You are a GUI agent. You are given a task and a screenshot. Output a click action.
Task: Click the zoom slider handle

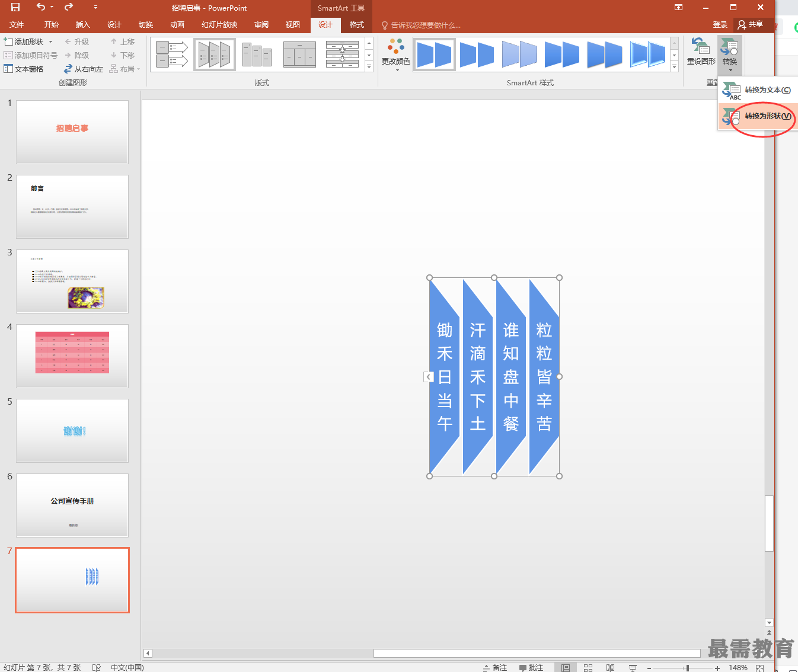coord(687,668)
